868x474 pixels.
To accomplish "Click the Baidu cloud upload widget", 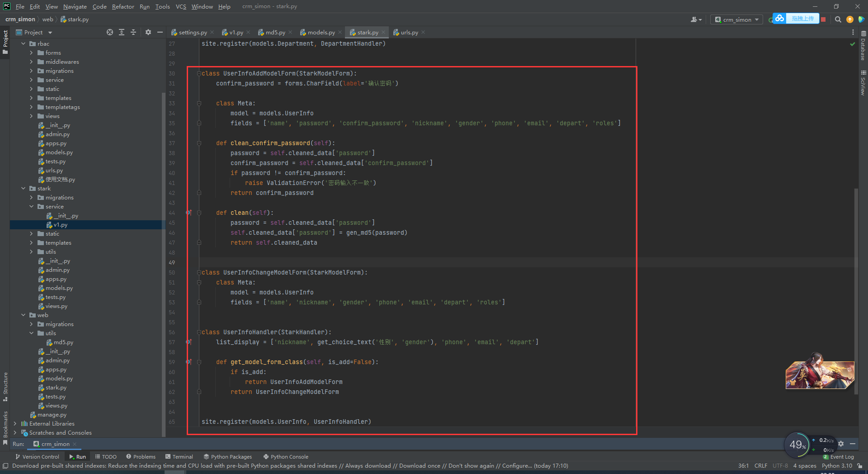I will 796,19.
